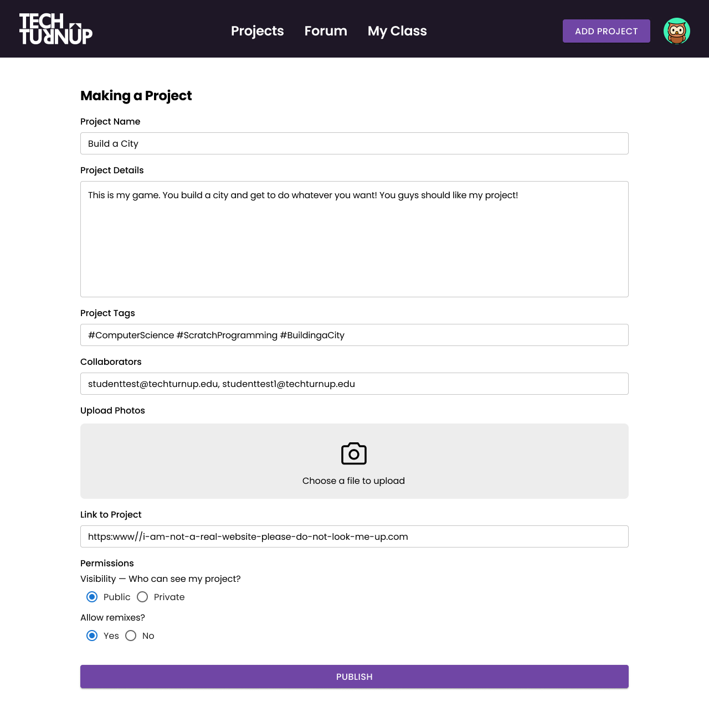Click 'Choose a file to upload' text
This screenshot has height=728, width=709.
tap(353, 481)
